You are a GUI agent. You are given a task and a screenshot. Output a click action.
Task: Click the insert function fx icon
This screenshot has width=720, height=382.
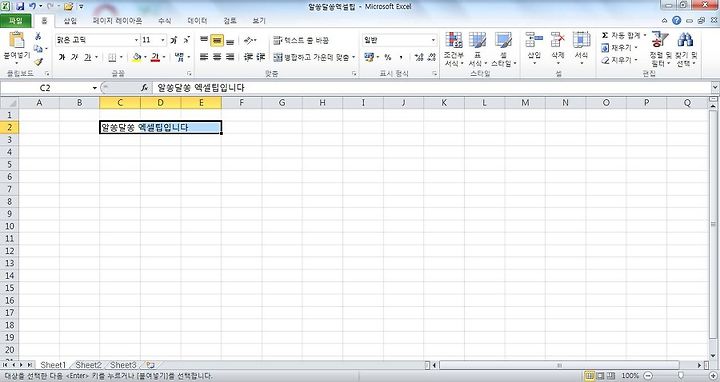pyautogui.click(x=144, y=88)
